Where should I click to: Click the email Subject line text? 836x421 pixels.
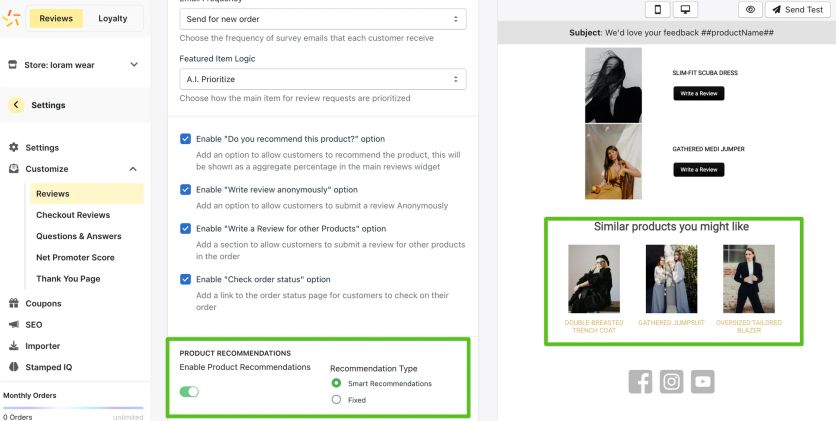coord(671,33)
